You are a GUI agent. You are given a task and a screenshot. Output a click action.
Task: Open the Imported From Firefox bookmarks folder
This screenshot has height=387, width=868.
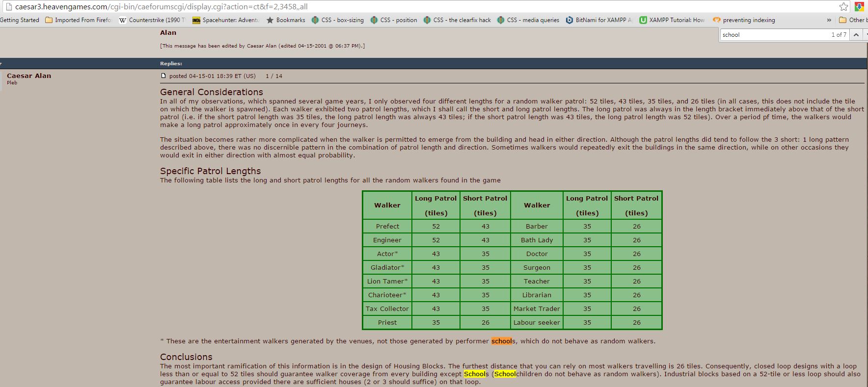click(78, 20)
